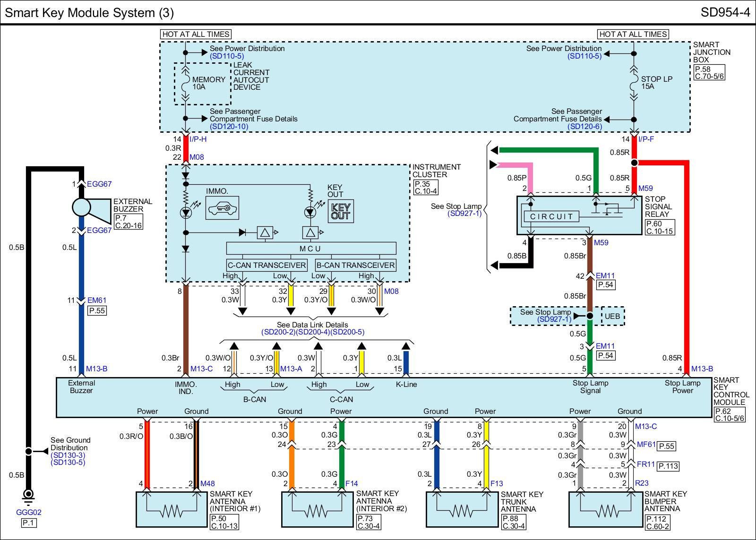Click the CIRCUIT box in Stop Signal Relay
This screenshot has width=756, height=540.
click(x=551, y=217)
